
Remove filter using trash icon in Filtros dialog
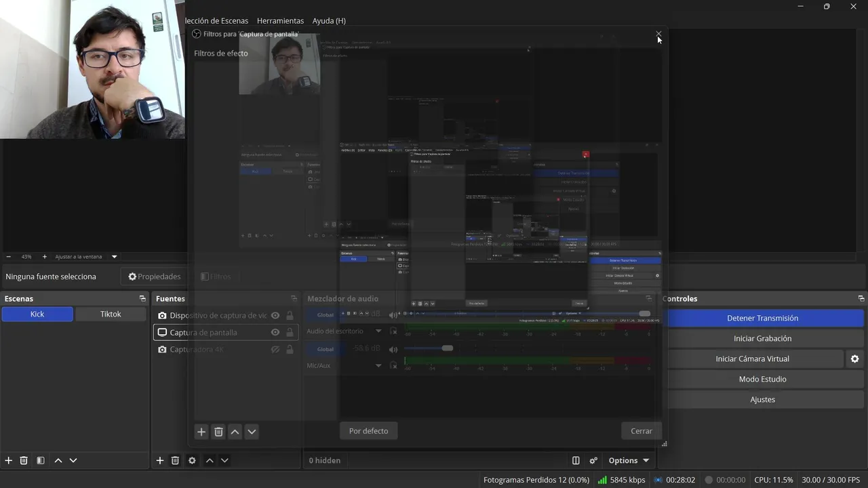[x=218, y=432]
